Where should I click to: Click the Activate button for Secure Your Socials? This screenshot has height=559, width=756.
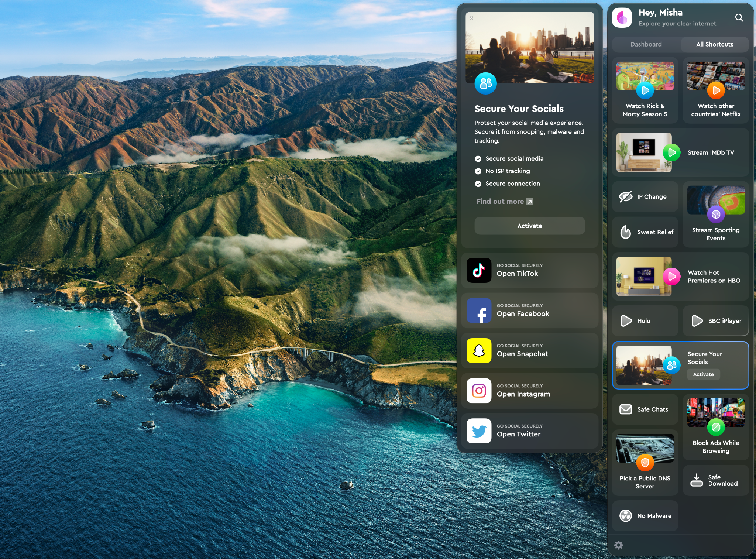click(529, 226)
